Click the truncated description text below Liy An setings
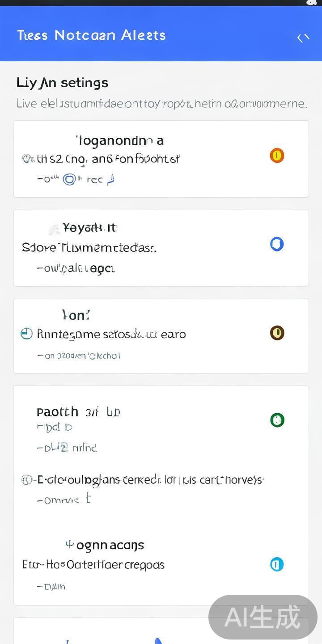The image size is (322, 644). [161, 103]
